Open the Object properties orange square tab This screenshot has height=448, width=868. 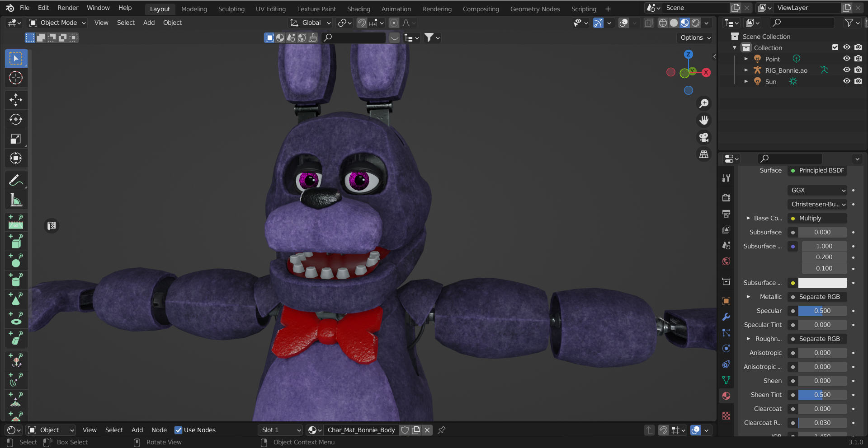coord(726,301)
